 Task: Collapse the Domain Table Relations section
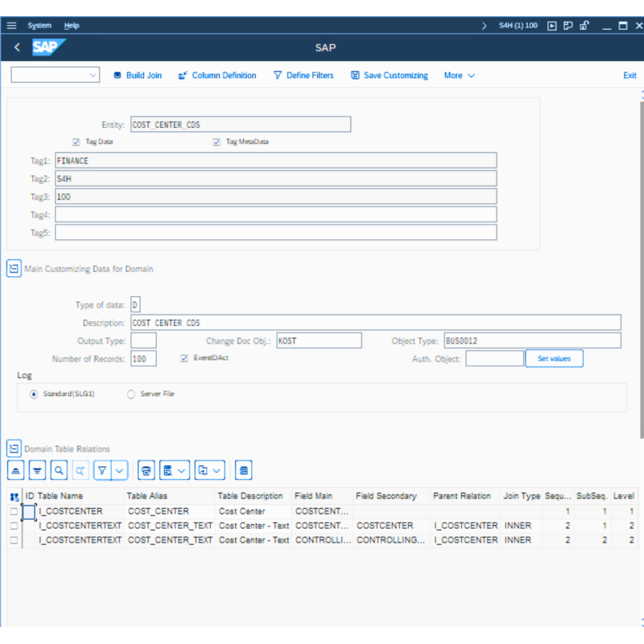coord(14,448)
